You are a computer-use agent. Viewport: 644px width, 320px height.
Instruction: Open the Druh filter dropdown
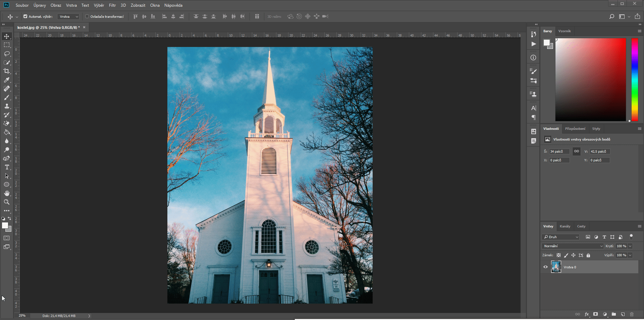coord(560,237)
